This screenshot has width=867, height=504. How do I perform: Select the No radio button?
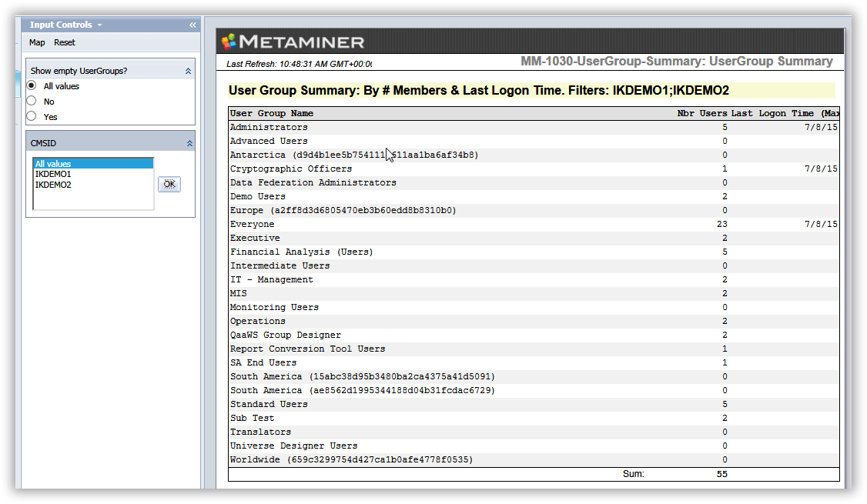click(32, 101)
